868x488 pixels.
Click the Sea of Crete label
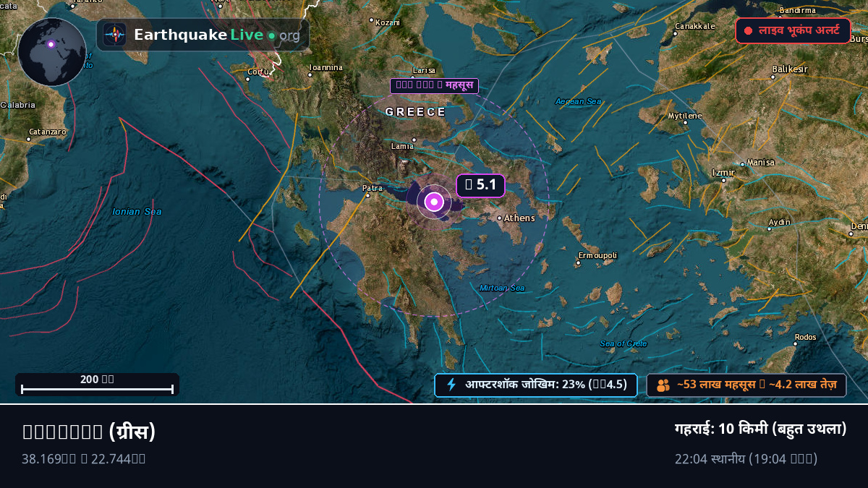[624, 343]
